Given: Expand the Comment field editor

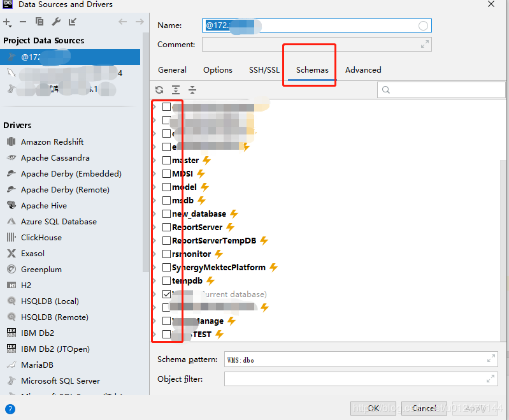Looking at the screenshot, I should [x=425, y=44].
